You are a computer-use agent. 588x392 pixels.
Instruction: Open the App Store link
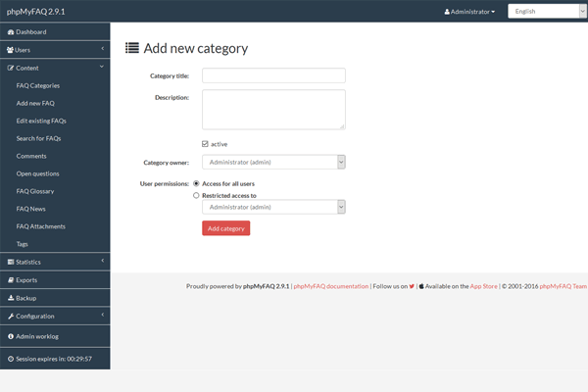tap(484, 286)
